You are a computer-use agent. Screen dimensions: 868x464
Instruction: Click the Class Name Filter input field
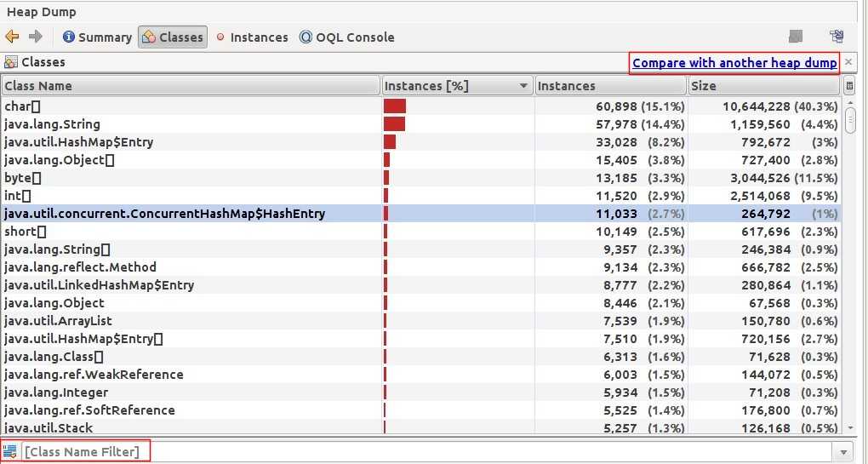(426, 452)
